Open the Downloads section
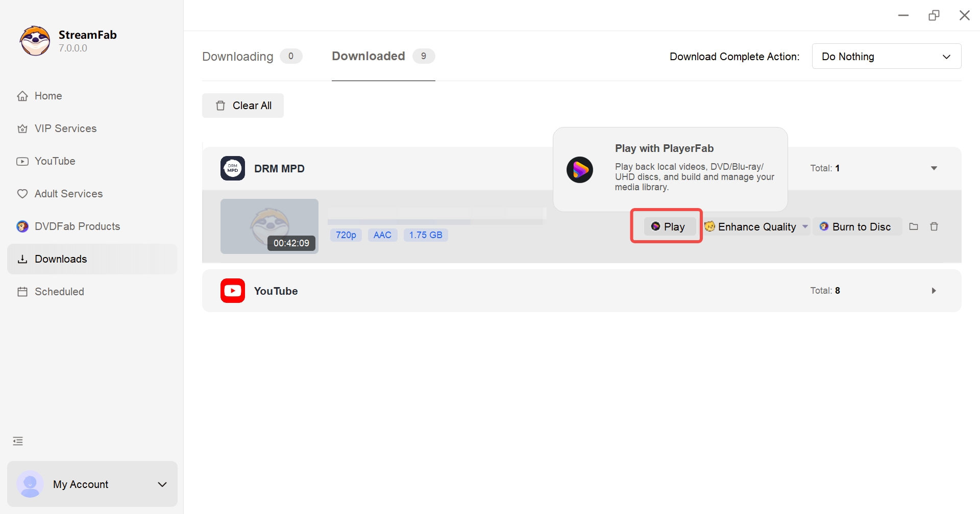 pyautogui.click(x=61, y=259)
